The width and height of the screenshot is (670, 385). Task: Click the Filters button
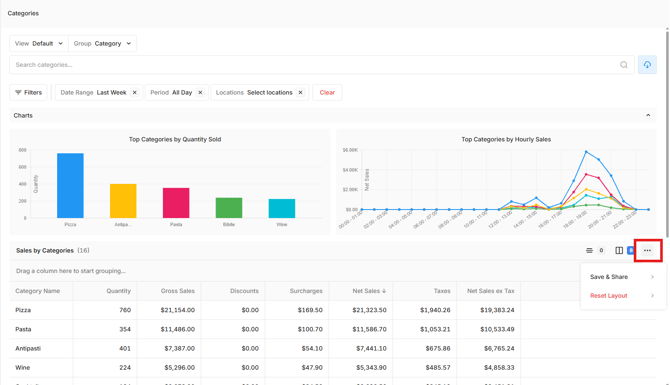(29, 92)
